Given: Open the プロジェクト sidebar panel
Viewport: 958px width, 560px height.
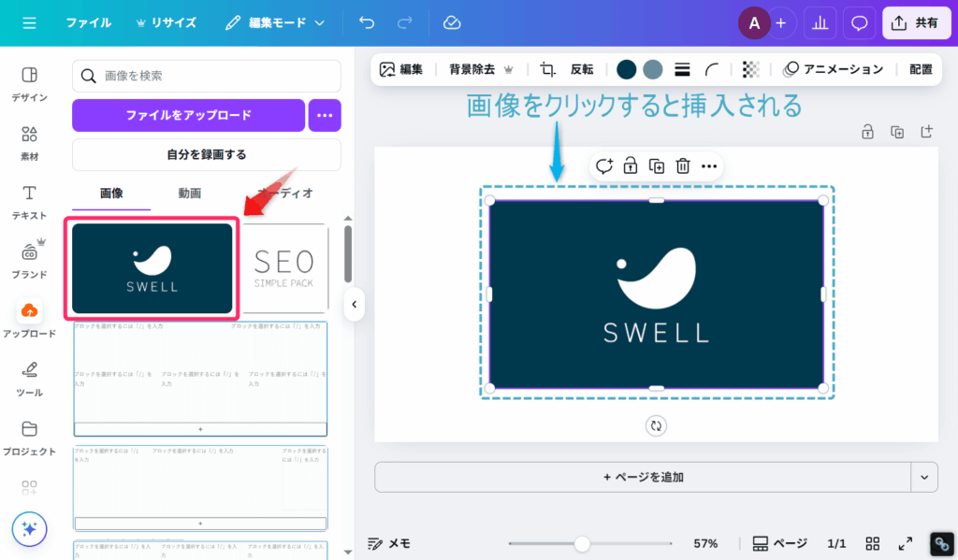Looking at the screenshot, I should [29, 438].
